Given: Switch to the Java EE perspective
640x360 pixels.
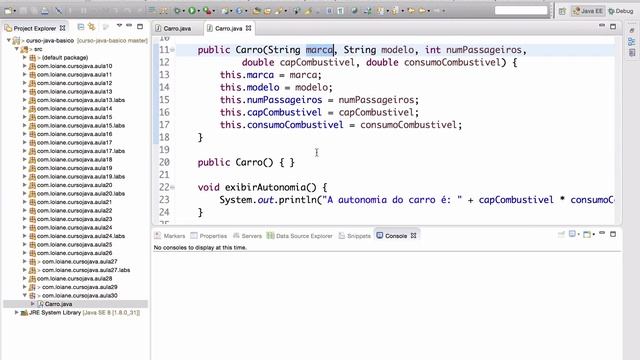Looking at the screenshot, I should pos(588,11).
